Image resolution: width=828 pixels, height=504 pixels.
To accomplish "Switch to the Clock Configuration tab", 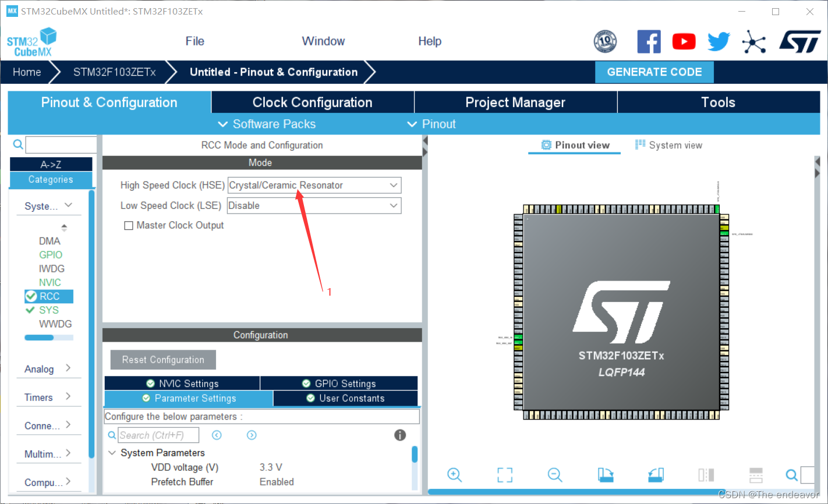I will (x=313, y=102).
